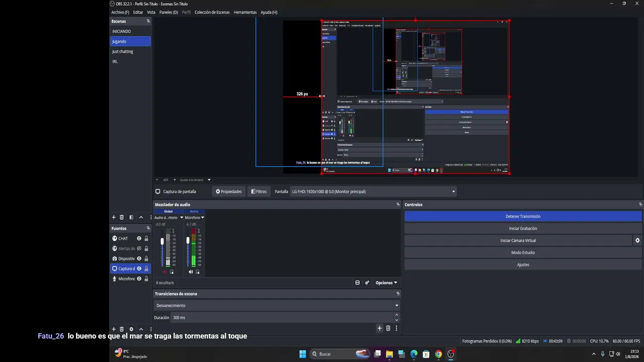This screenshot has height=362, width=644.
Task: Configure virtual camera gear icon
Action: (x=637, y=240)
